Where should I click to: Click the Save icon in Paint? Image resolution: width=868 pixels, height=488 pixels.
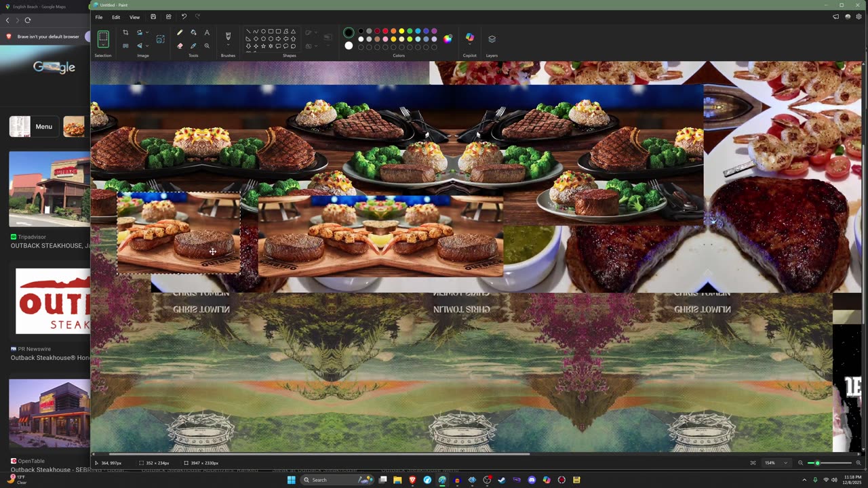153,17
